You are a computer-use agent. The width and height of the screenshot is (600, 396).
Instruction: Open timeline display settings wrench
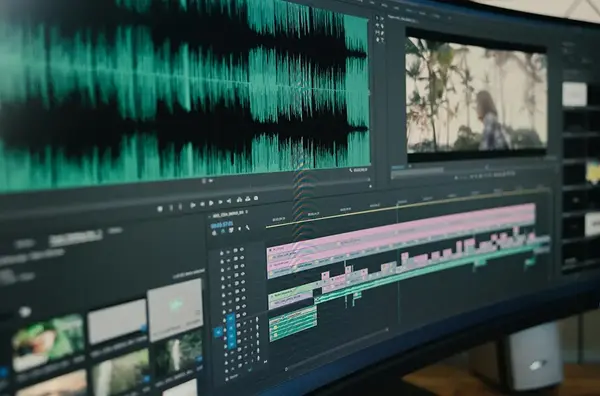tap(248, 228)
